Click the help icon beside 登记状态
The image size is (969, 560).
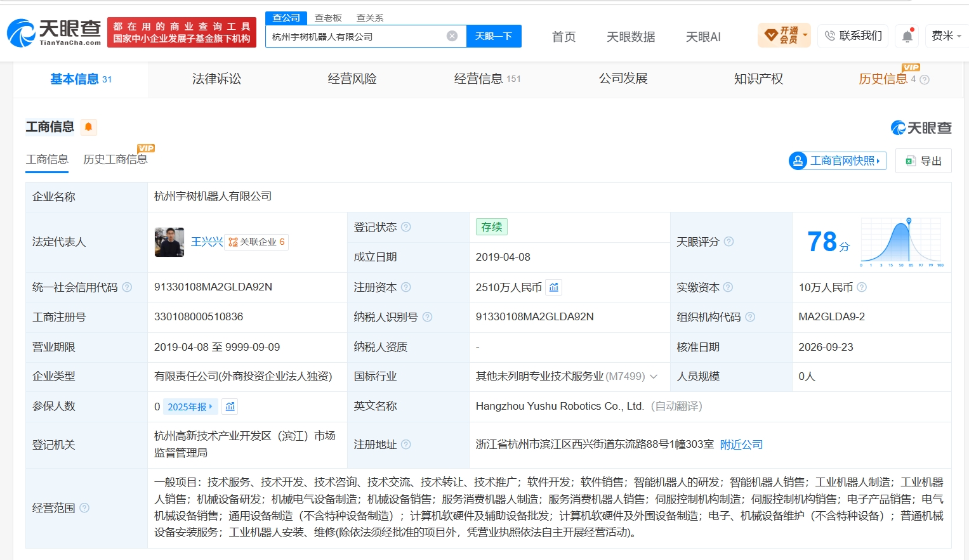click(406, 227)
